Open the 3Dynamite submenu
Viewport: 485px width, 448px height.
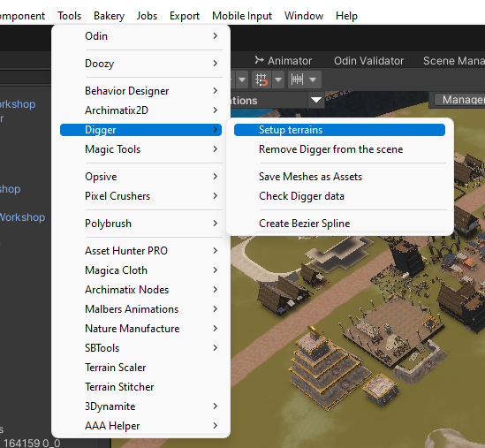(x=140, y=406)
